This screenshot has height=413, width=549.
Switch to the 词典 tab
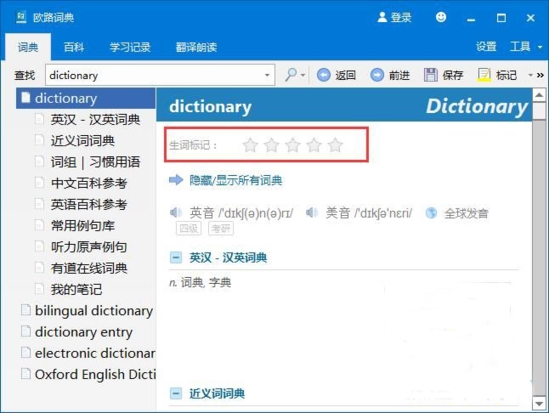tap(28, 47)
